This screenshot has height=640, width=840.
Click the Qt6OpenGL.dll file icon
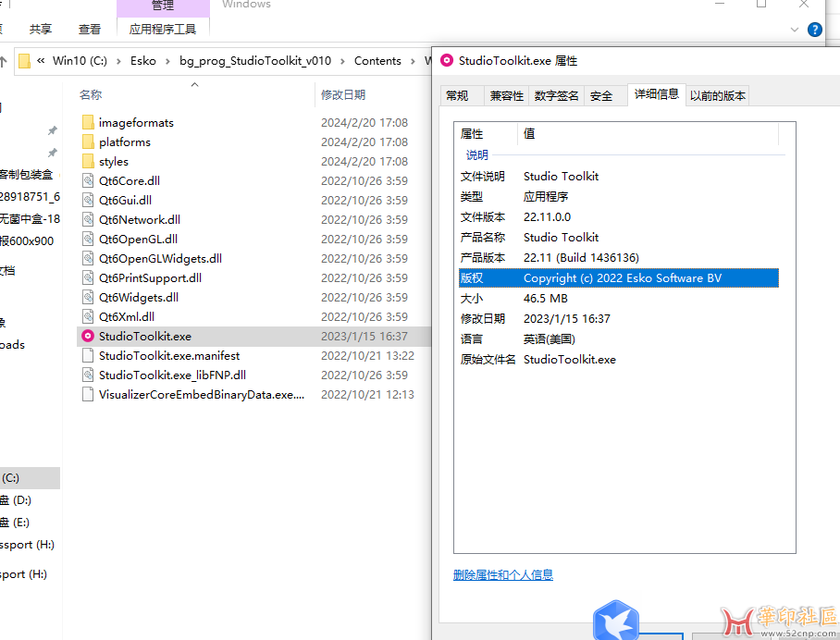89,239
